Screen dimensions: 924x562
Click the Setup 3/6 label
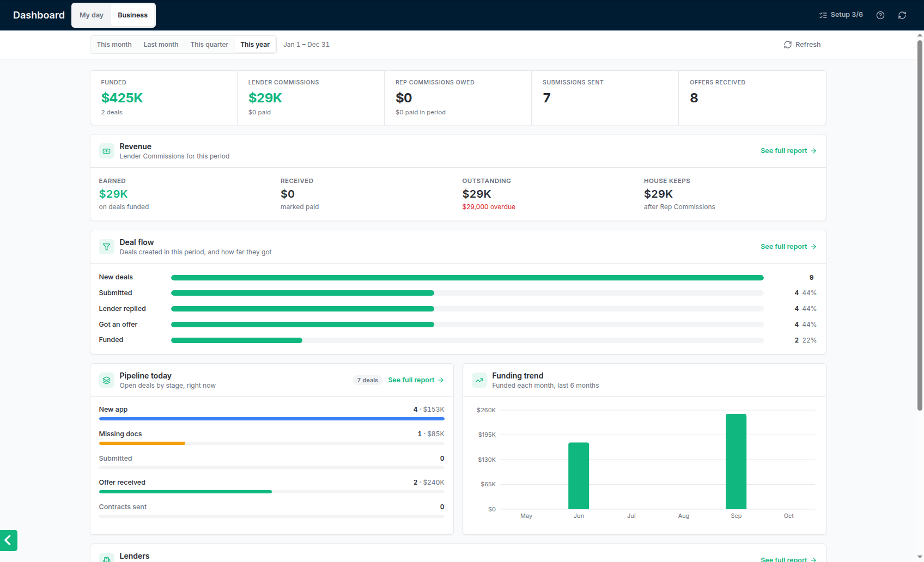coord(847,15)
